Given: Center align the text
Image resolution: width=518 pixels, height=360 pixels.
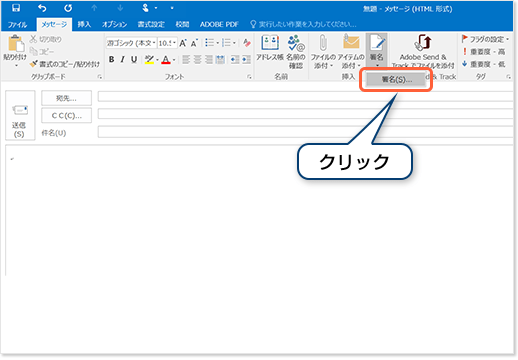Looking at the screenshot, I should point(197,59).
